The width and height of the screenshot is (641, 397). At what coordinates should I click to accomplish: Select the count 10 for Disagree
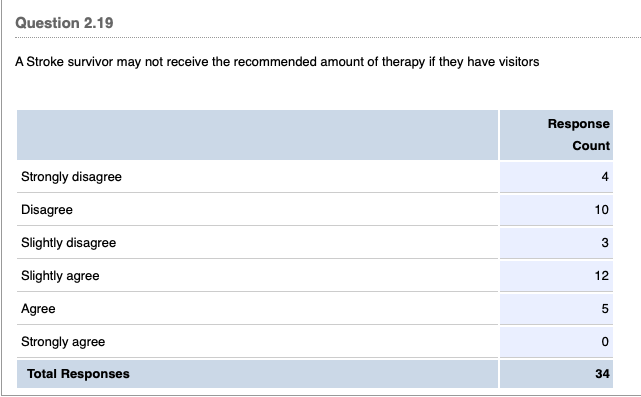tap(601, 210)
